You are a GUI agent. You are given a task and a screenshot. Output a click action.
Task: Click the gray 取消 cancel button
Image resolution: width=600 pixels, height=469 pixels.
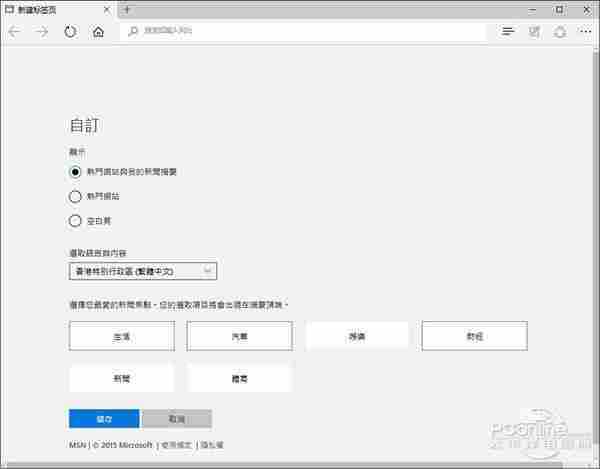point(177,419)
